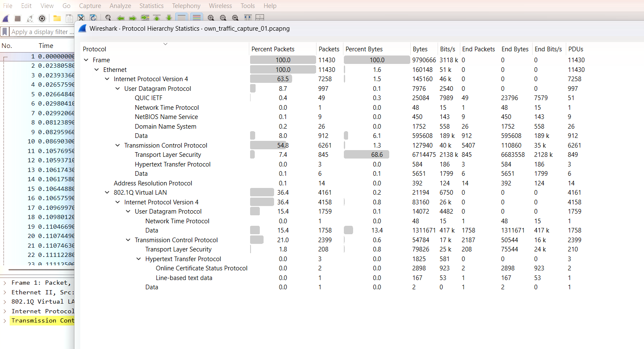Click the display filter bookmark icon
The height and width of the screenshot is (349, 644).
pyautogui.click(x=5, y=32)
